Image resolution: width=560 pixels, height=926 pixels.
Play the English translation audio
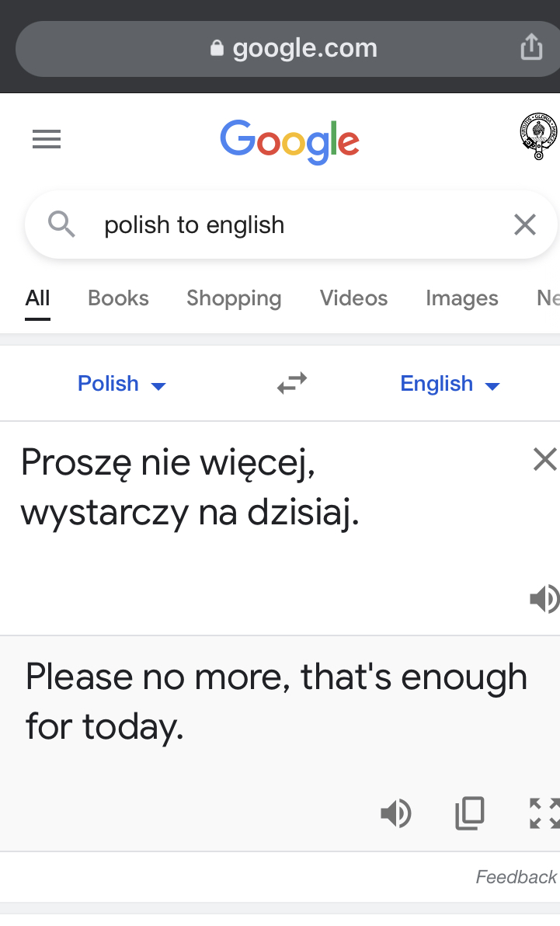click(396, 813)
